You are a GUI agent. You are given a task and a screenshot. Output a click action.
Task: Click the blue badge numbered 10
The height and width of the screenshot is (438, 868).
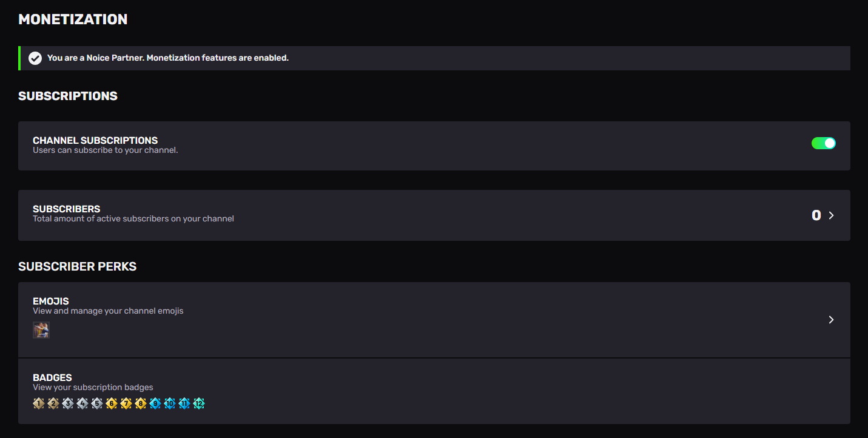170,403
